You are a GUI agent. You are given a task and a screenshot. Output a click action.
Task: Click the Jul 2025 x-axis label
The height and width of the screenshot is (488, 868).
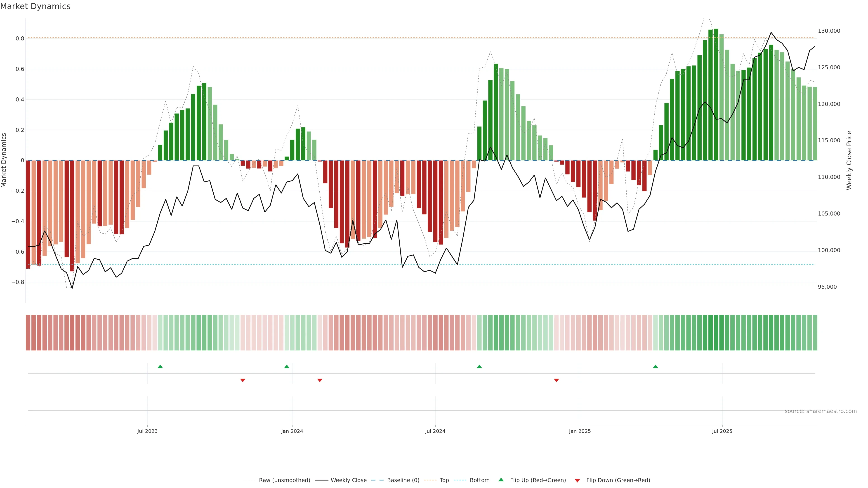click(722, 431)
